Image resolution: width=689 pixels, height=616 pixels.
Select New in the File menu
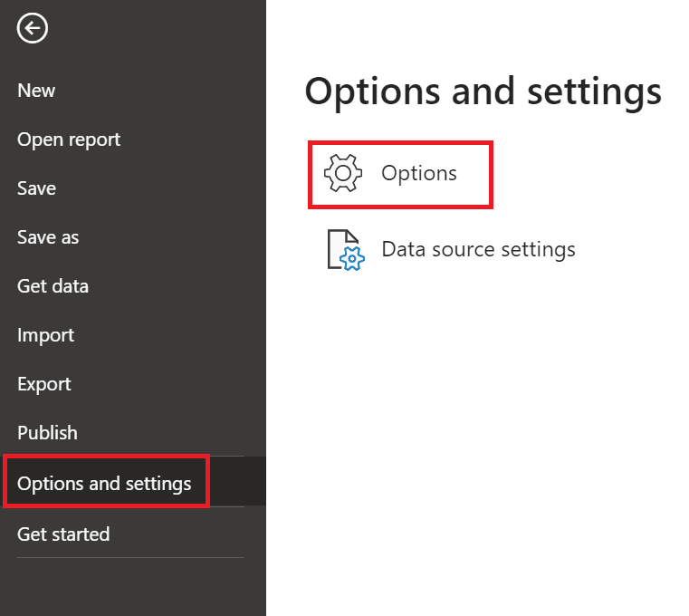click(36, 91)
